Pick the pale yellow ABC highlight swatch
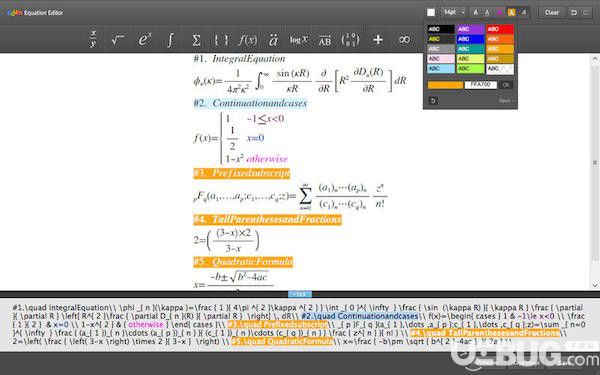The height and width of the screenshot is (375, 600). (x=471, y=59)
